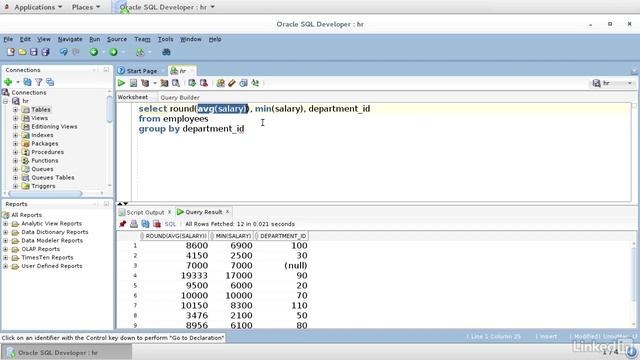This screenshot has height=360, width=640.
Task: Open the Tools menu
Action: 165,39
